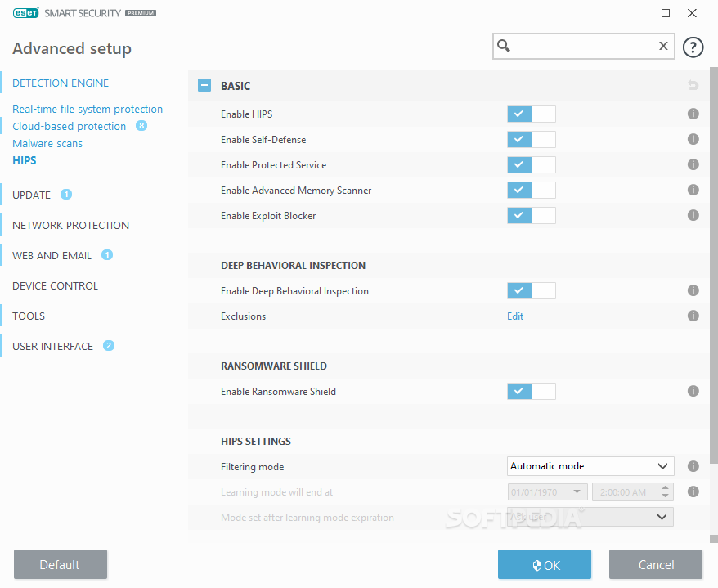
Task: Click the badge 1 next to WEB AND EMAIL
Action: pyautogui.click(x=107, y=254)
